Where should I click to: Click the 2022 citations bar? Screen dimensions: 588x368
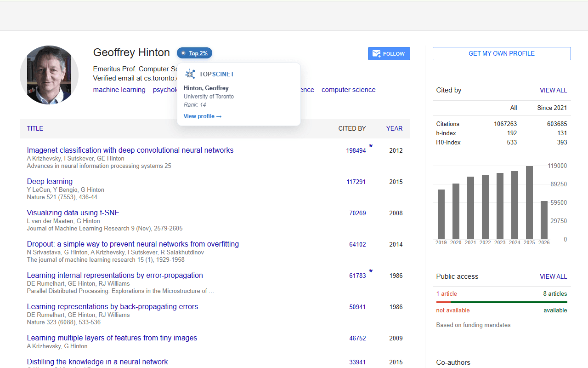coord(485,207)
